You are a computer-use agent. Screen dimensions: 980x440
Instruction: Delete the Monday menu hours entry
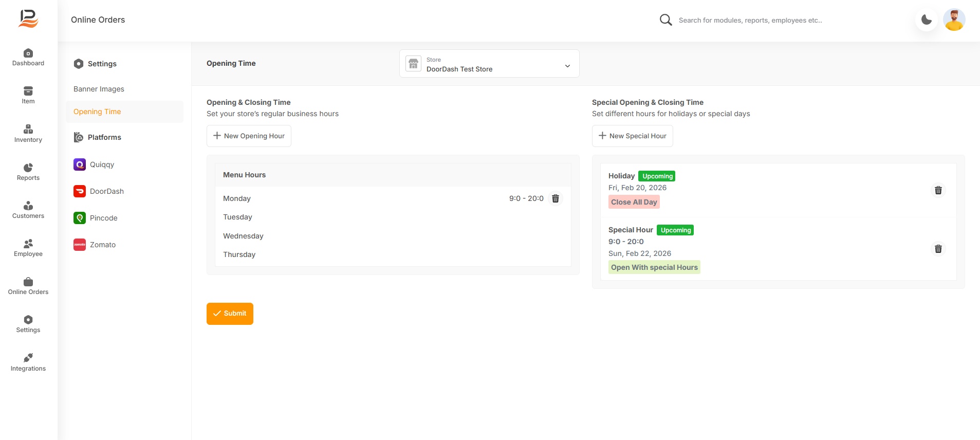pyautogui.click(x=555, y=198)
